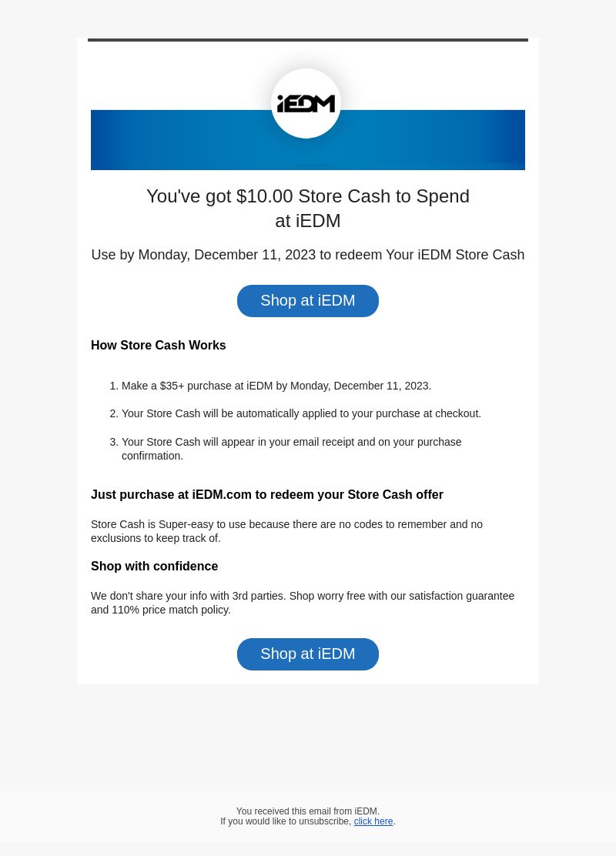The width and height of the screenshot is (616, 856).
Task: Click the round iEDM logo
Action: pyautogui.click(x=306, y=103)
